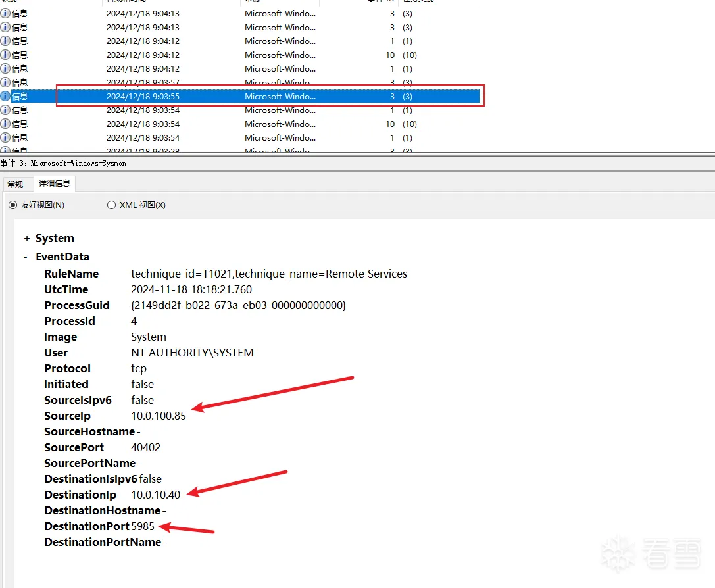Image resolution: width=715 pixels, height=588 pixels.
Task: Click the RuleName field label
Action: pyautogui.click(x=72, y=274)
